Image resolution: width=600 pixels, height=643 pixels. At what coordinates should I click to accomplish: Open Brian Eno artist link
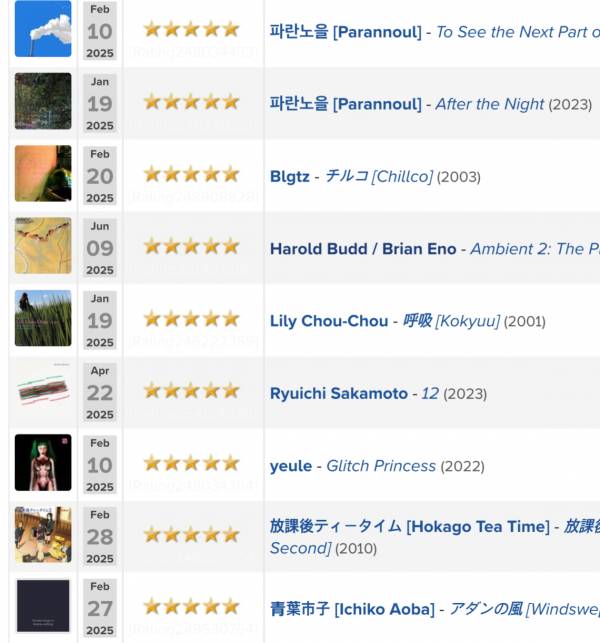tap(419, 249)
